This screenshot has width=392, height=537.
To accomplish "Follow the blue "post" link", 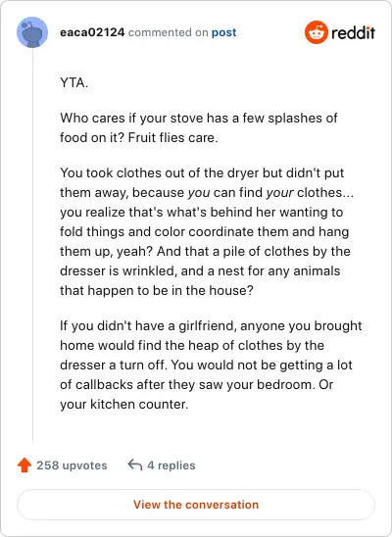I will coord(223,33).
